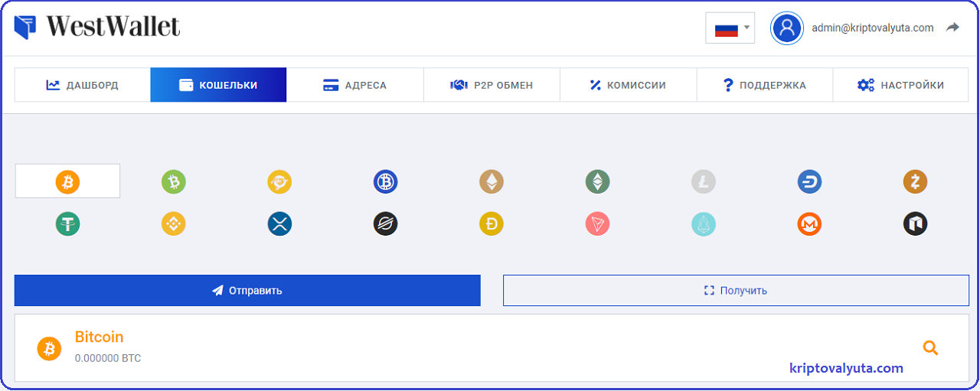Screen dimensions: 980x391
Task: Choose the Ethereum coin icon
Action: coord(492,181)
